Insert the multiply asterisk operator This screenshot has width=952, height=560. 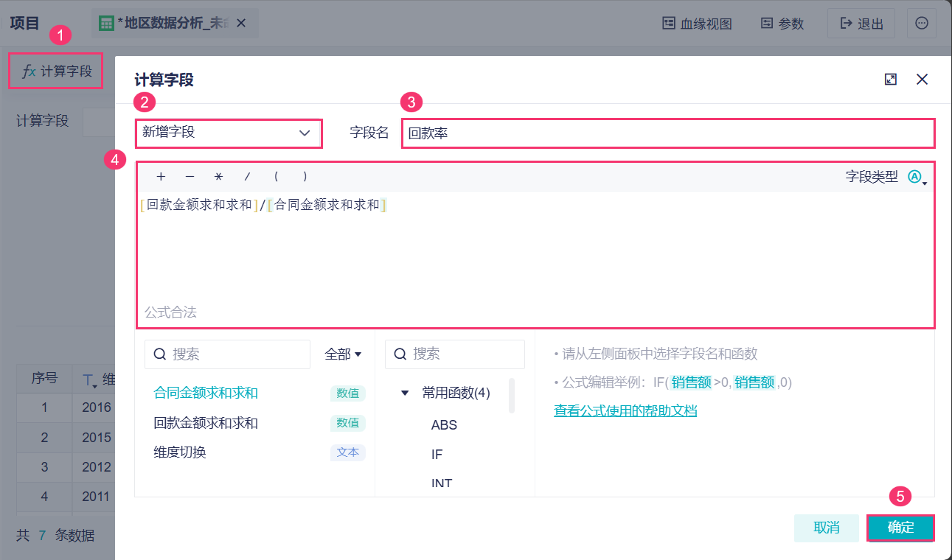218,177
